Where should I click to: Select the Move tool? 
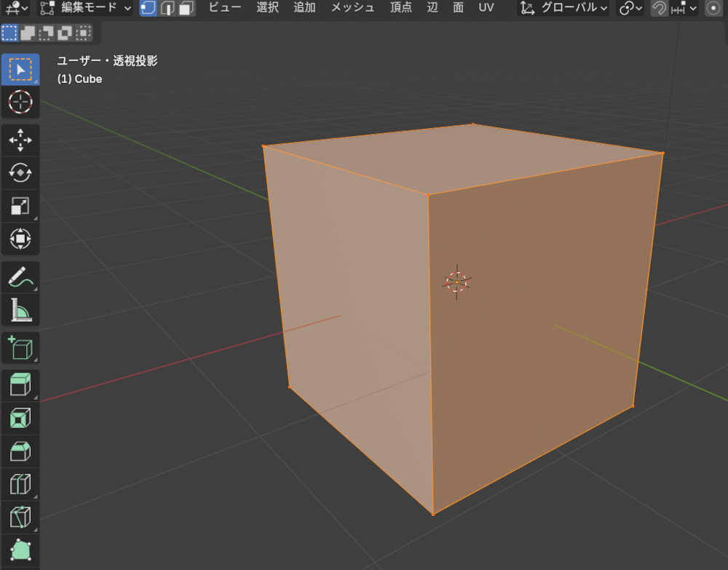point(20,140)
